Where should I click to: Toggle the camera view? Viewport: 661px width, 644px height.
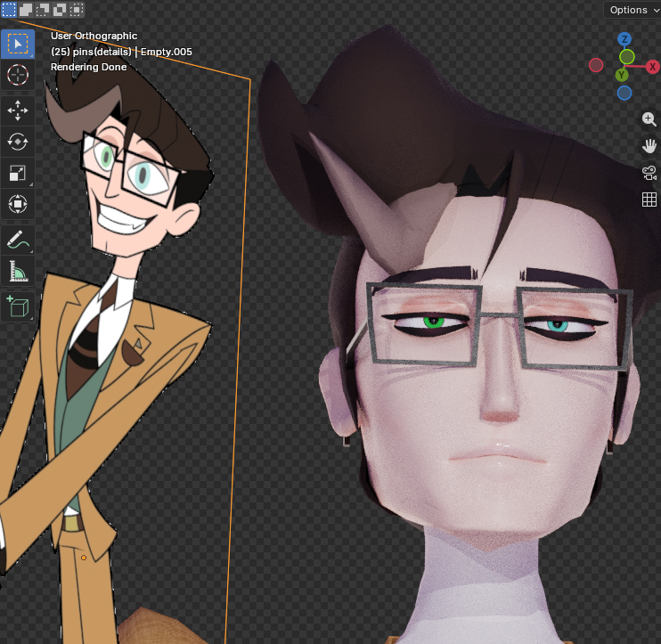pyautogui.click(x=649, y=173)
